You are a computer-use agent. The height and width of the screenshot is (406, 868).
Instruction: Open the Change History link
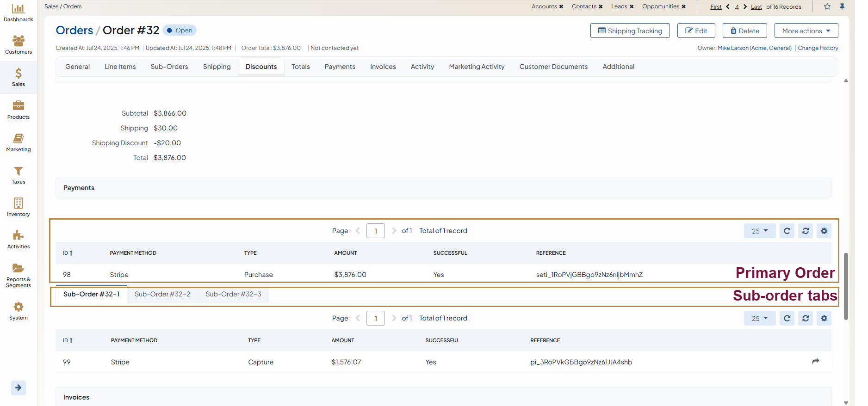(x=818, y=48)
